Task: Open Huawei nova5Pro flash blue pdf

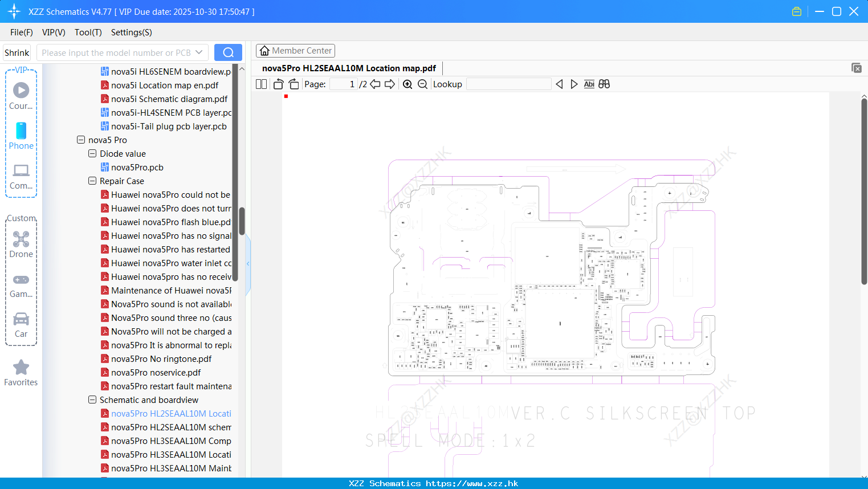Action: 166,222
